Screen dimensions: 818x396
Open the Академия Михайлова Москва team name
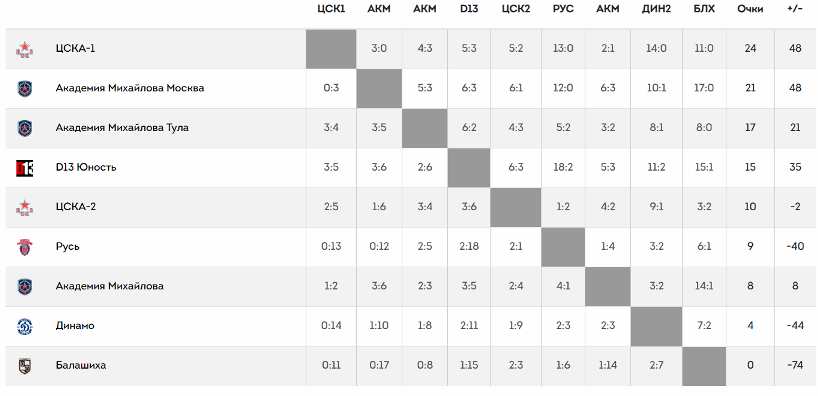pos(130,88)
